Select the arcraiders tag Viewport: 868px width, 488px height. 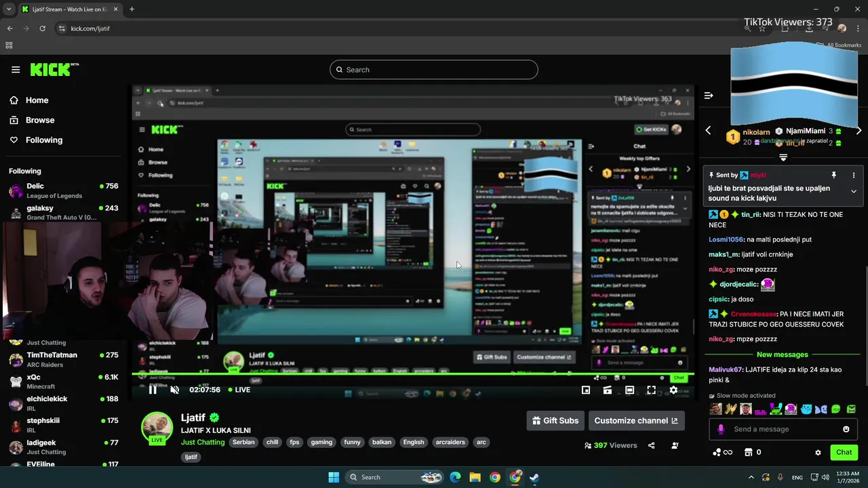point(450,442)
